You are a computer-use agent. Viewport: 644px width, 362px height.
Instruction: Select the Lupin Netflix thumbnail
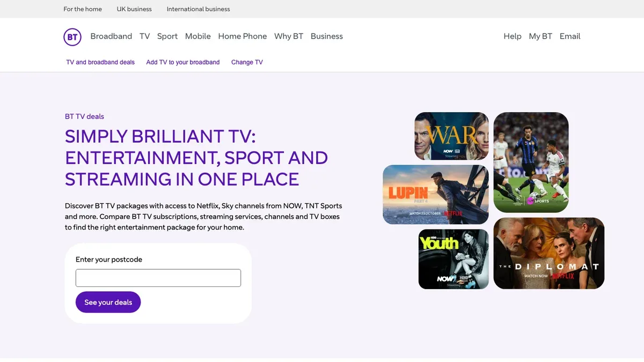click(436, 195)
